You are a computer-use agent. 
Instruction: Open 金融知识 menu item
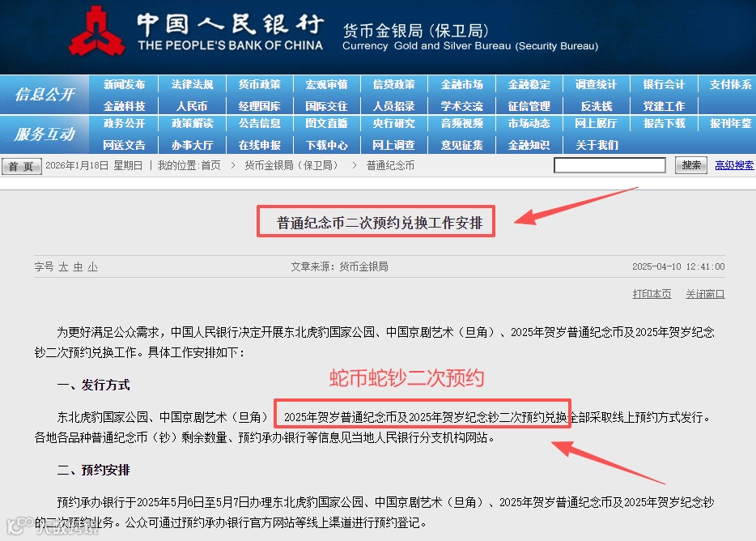(529, 145)
